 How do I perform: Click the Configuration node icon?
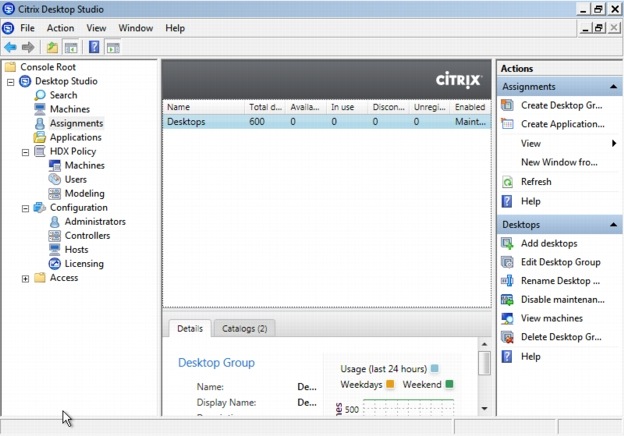tap(40, 207)
